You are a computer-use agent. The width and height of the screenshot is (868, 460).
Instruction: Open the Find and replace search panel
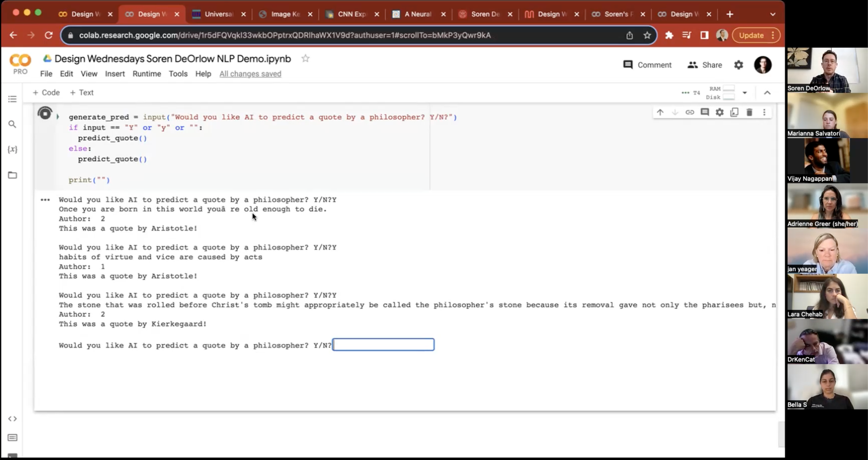pos(13,124)
